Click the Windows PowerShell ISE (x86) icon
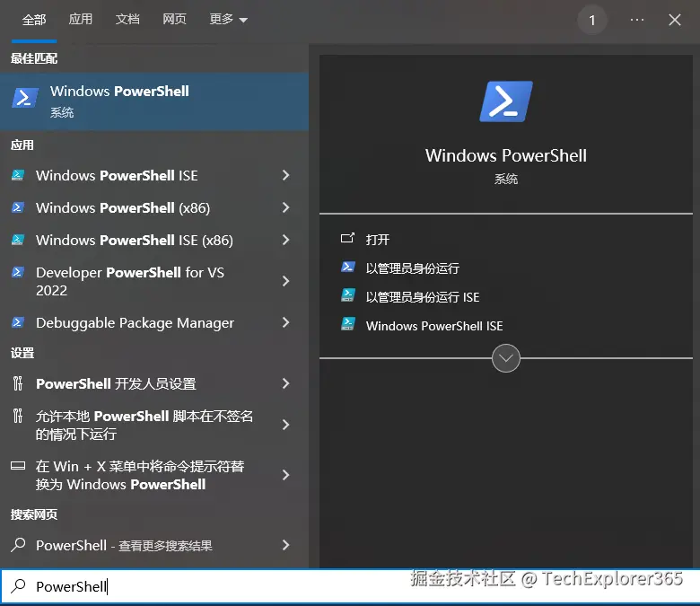700x606 pixels. pyautogui.click(x=18, y=240)
